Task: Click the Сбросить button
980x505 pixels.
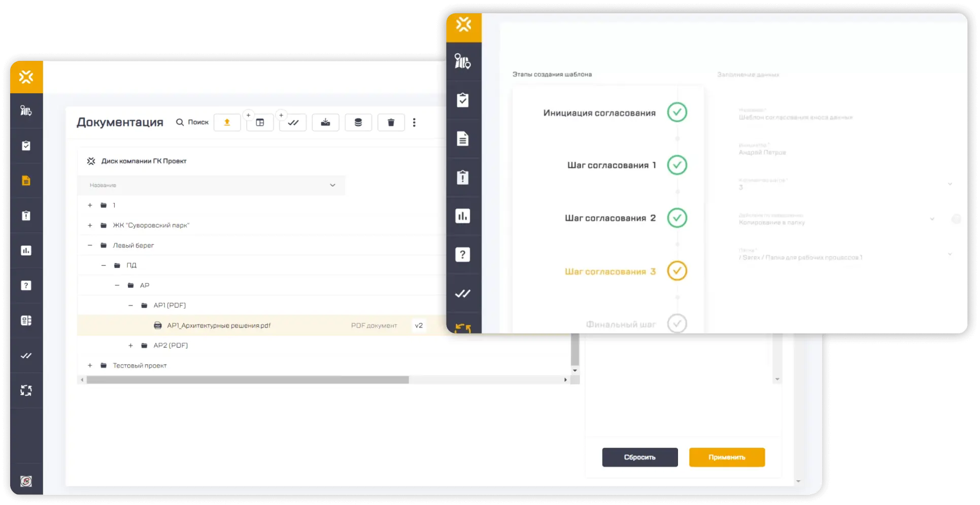Action: 639,457
